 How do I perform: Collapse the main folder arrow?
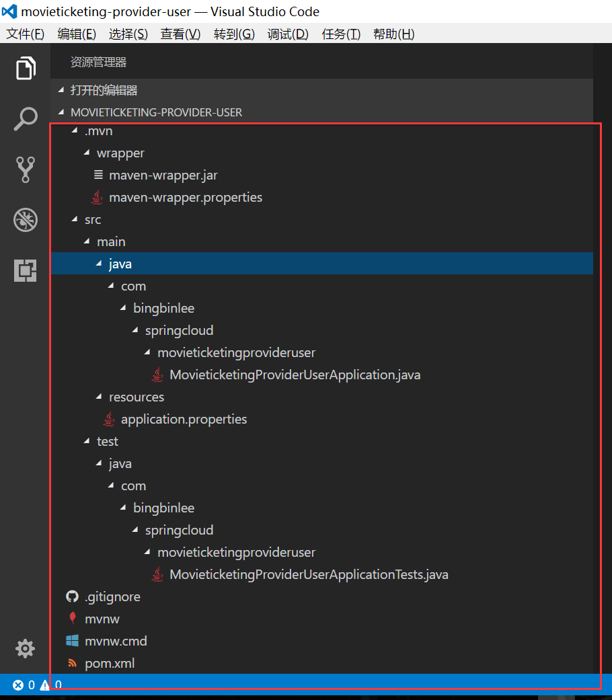click(x=87, y=241)
